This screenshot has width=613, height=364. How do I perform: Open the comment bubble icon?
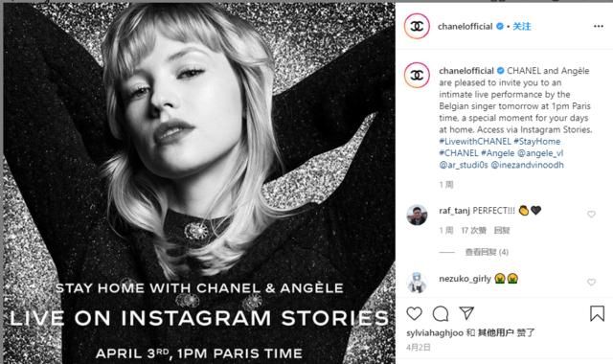pos(441,313)
